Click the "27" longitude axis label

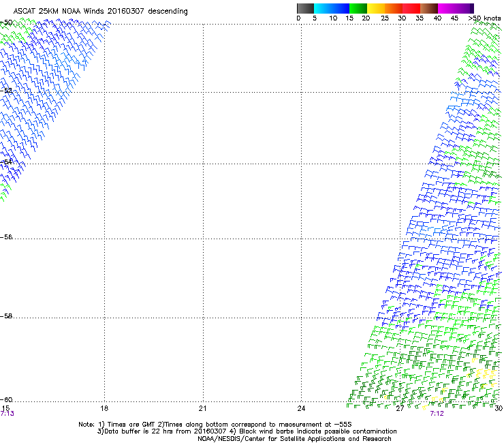click(400, 408)
